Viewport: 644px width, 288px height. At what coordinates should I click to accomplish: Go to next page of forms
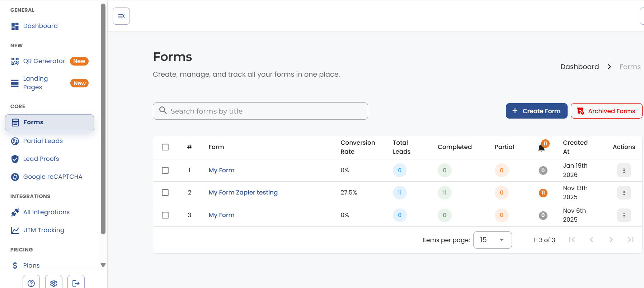coord(611,240)
